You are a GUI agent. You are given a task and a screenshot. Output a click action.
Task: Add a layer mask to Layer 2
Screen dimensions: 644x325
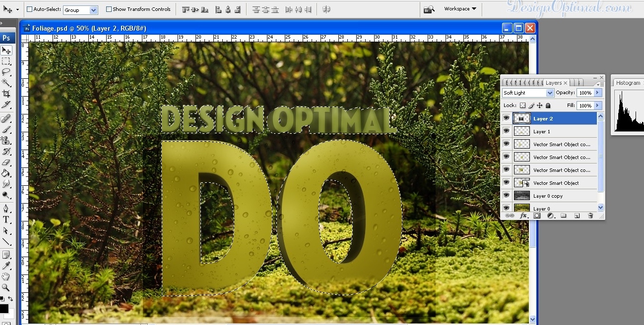tap(537, 216)
